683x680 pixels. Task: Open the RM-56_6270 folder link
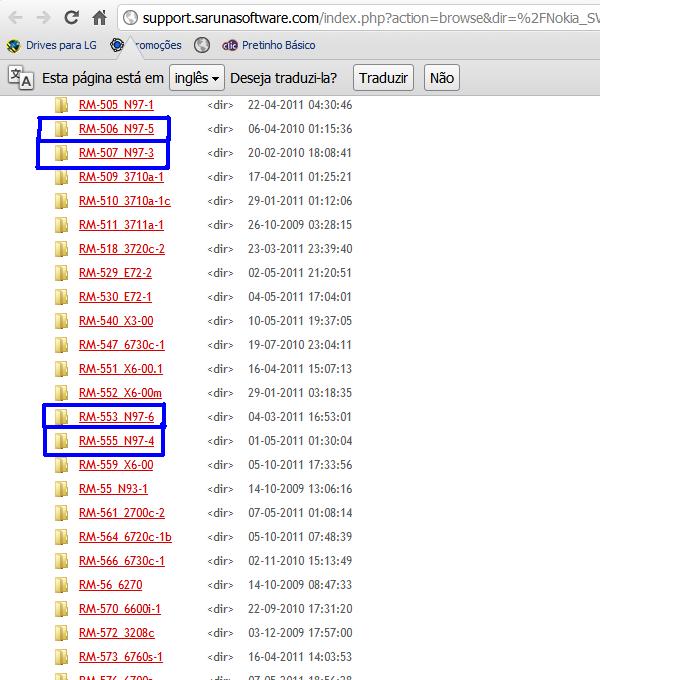pos(111,584)
